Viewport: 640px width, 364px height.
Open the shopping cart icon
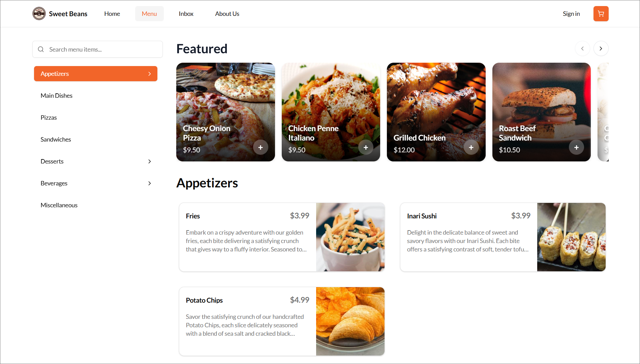point(601,14)
